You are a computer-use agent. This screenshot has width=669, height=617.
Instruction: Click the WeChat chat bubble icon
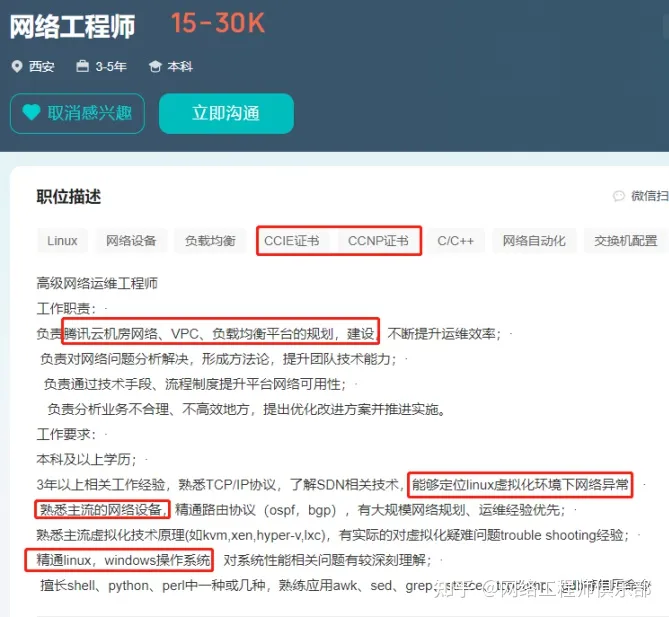pos(619,196)
